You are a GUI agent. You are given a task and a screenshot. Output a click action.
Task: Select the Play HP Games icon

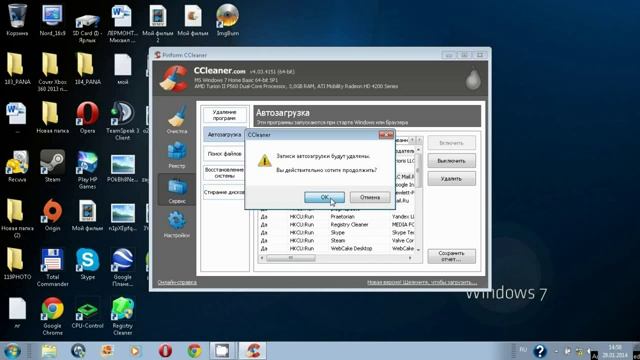(x=87, y=170)
